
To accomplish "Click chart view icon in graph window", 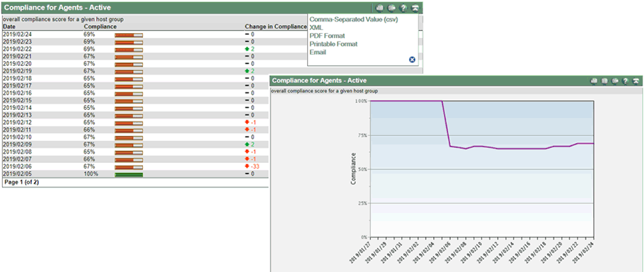I will point(594,81).
